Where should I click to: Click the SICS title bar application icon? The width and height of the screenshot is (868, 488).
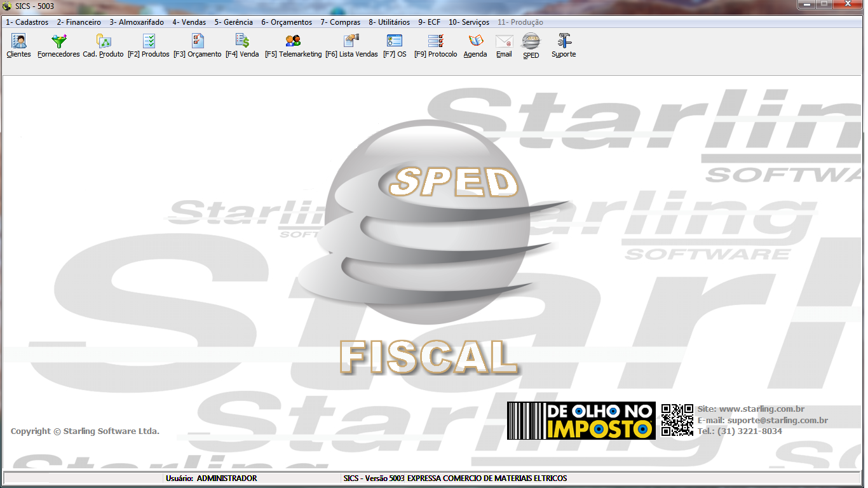tap(7, 6)
